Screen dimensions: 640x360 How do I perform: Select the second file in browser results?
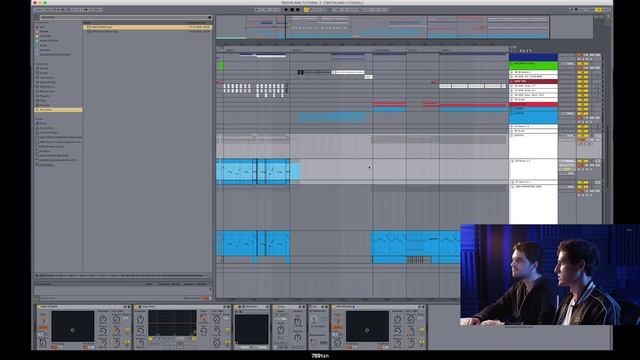pyautogui.click(x=147, y=31)
